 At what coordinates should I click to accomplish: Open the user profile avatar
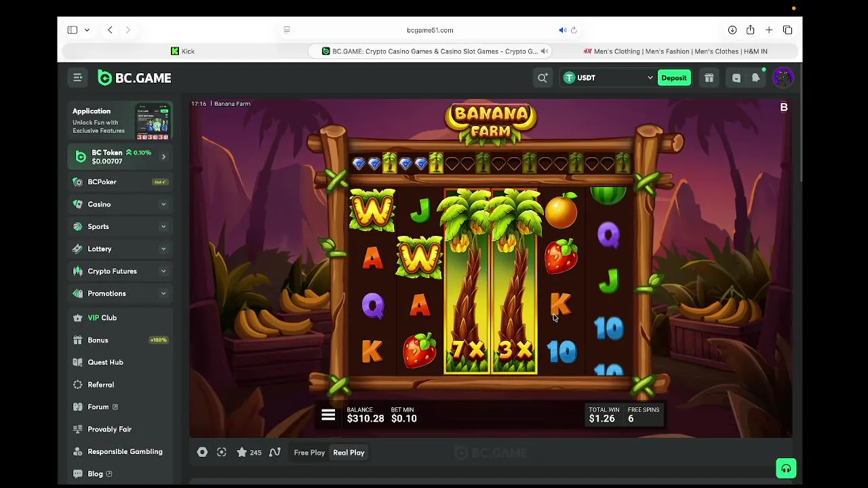tap(783, 77)
